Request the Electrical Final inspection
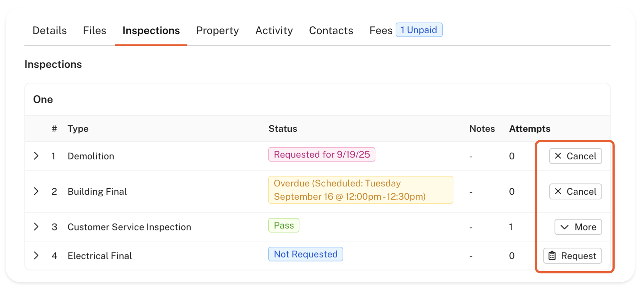The image size is (644, 292). pos(572,256)
